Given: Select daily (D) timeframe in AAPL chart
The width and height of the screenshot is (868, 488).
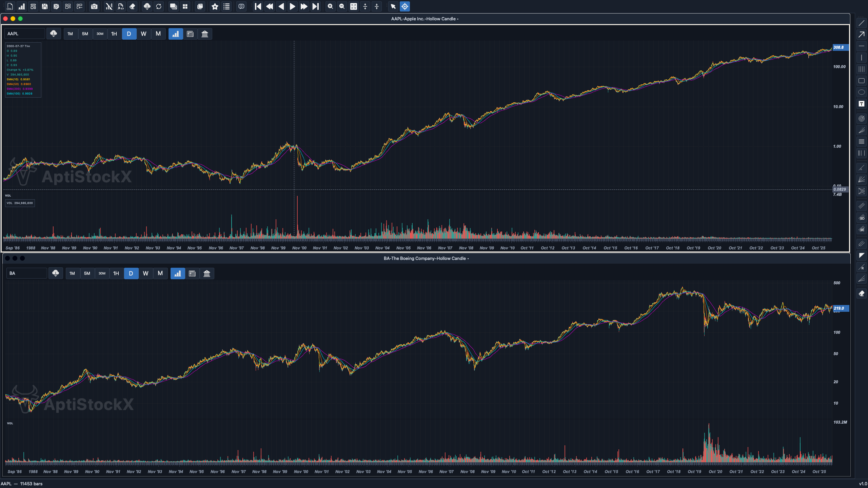Looking at the screenshot, I should point(129,34).
